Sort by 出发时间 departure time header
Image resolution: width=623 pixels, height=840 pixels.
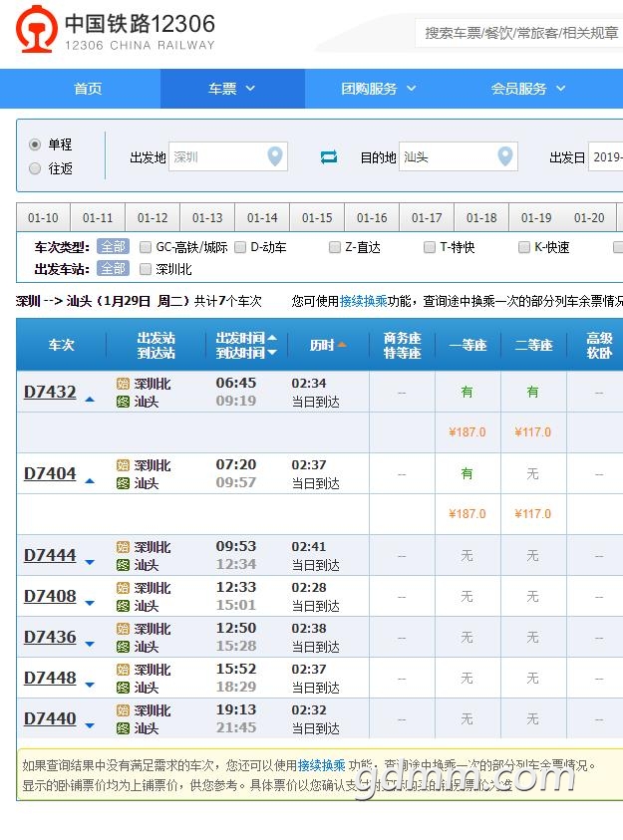246,338
